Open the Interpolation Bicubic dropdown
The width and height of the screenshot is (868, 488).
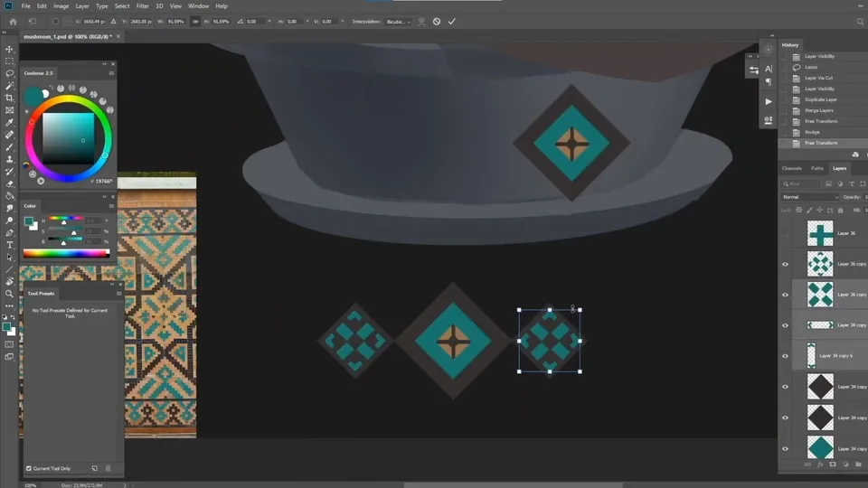pos(399,22)
